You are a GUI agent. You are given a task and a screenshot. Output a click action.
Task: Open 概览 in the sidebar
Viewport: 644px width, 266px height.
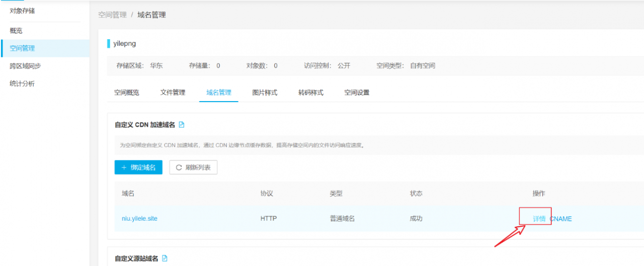coord(16,31)
